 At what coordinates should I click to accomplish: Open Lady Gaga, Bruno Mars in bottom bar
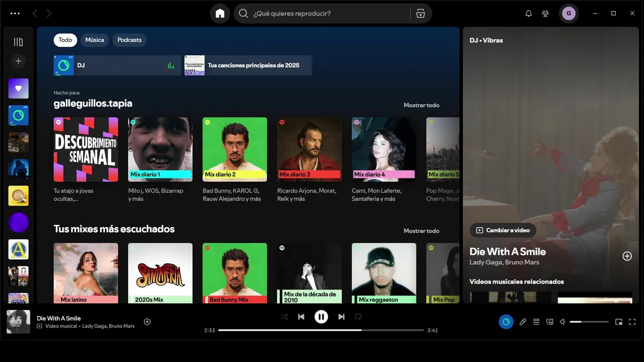tap(108, 326)
